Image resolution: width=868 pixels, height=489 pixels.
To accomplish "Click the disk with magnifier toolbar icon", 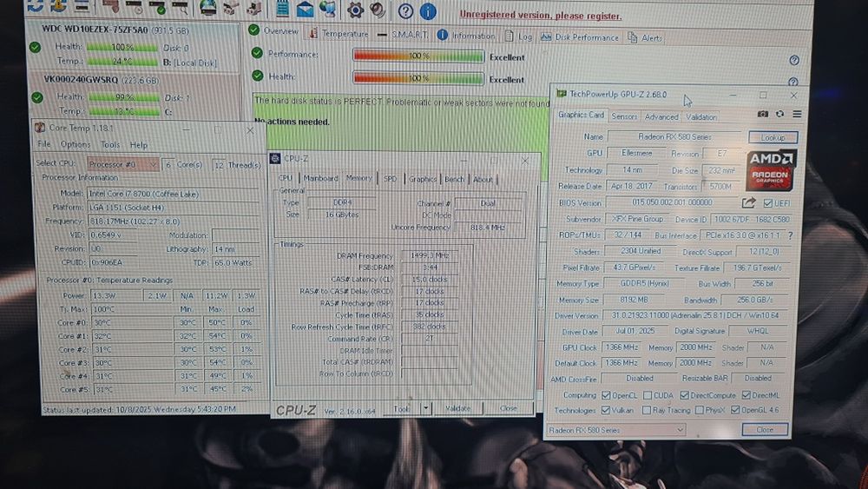I will pyautogui.click(x=180, y=7).
